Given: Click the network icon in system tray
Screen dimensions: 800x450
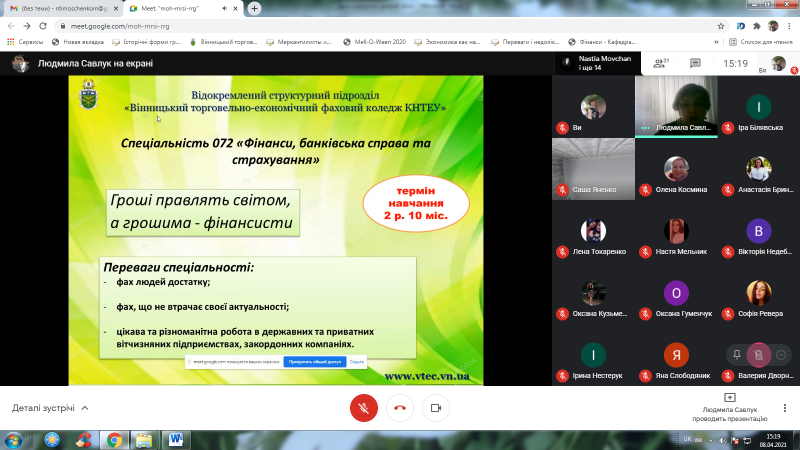Looking at the screenshot, I should point(747,440).
